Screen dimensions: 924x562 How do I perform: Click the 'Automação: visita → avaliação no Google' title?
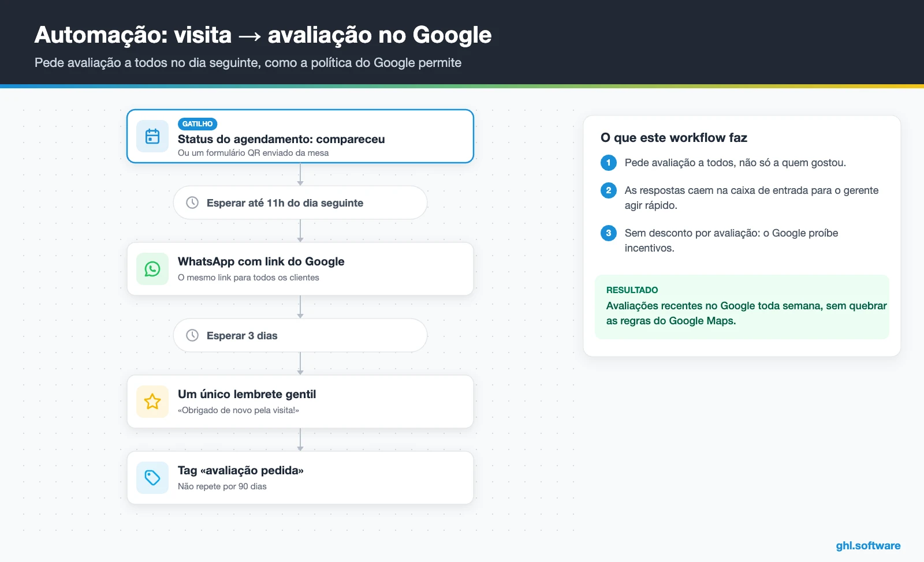click(263, 35)
